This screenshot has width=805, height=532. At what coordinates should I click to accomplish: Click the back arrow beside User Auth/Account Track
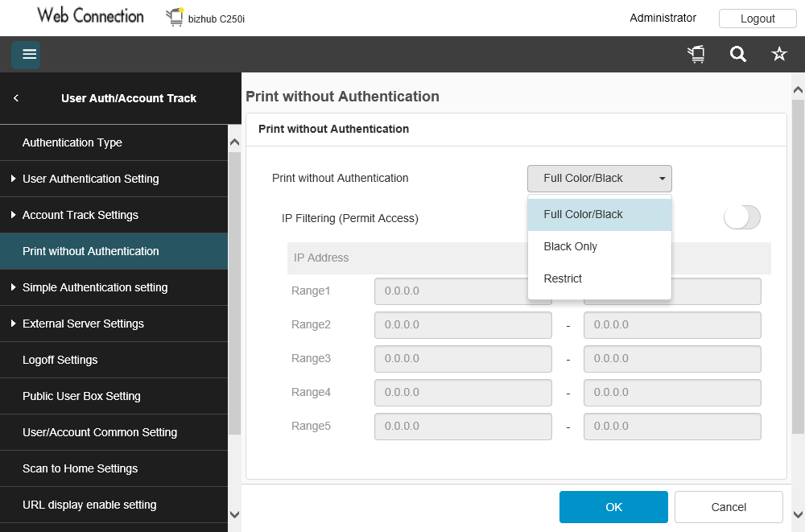(x=16, y=98)
